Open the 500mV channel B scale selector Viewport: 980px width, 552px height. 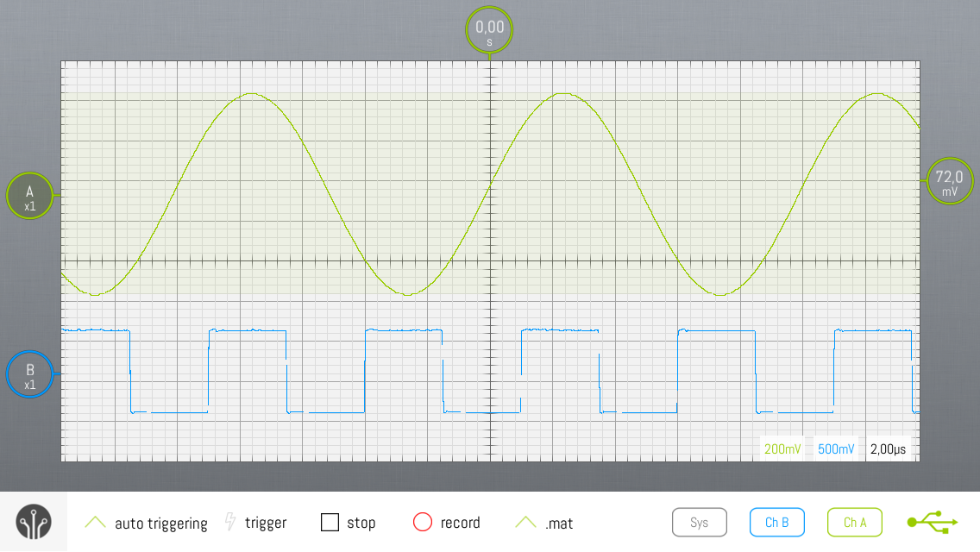point(835,449)
